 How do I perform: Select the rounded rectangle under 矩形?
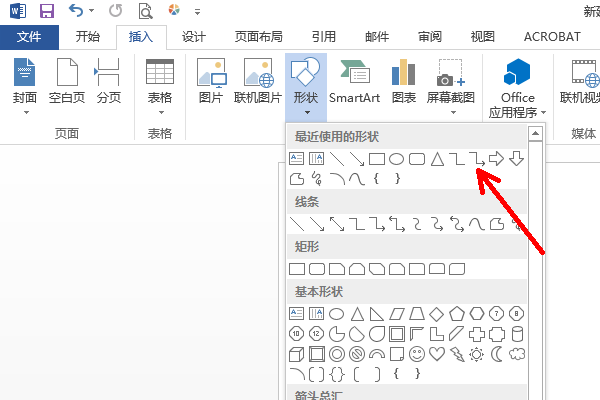pyautogui.click(x=317, y=269)
